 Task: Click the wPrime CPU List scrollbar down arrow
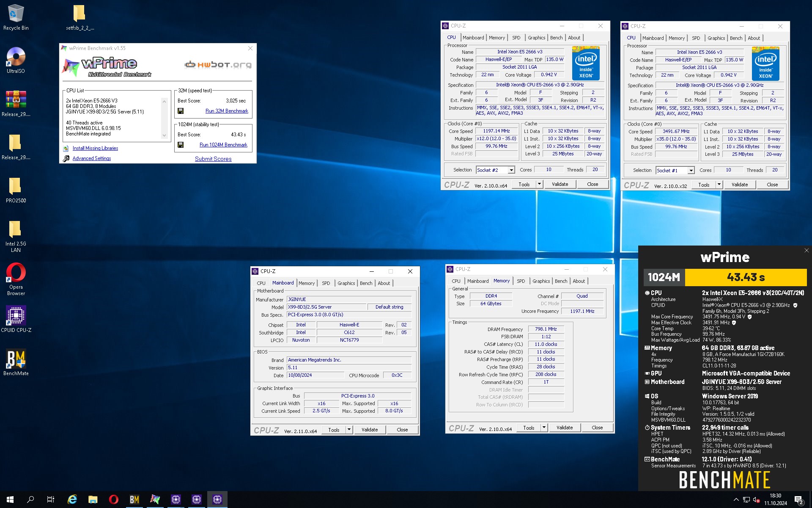165,136
